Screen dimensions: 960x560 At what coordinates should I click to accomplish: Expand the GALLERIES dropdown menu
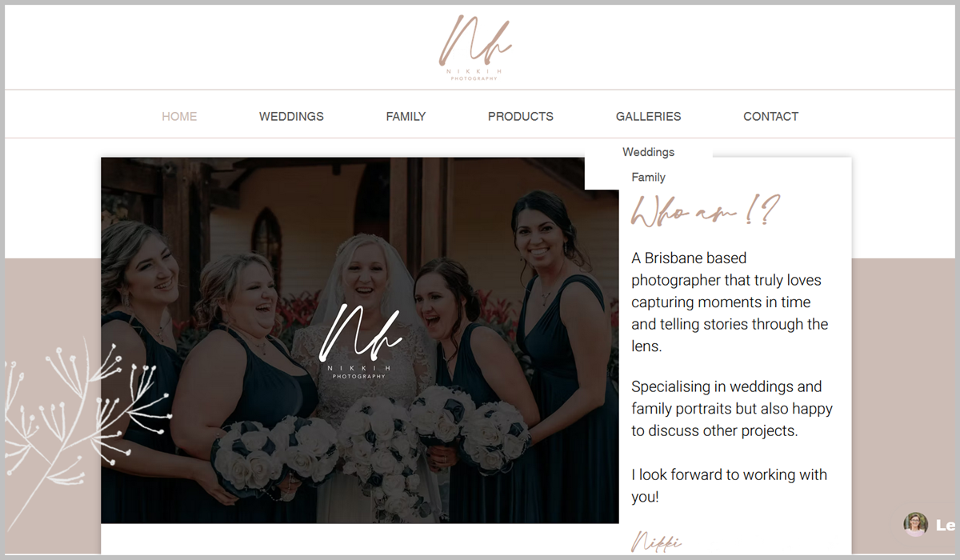[x=649, y=116]
